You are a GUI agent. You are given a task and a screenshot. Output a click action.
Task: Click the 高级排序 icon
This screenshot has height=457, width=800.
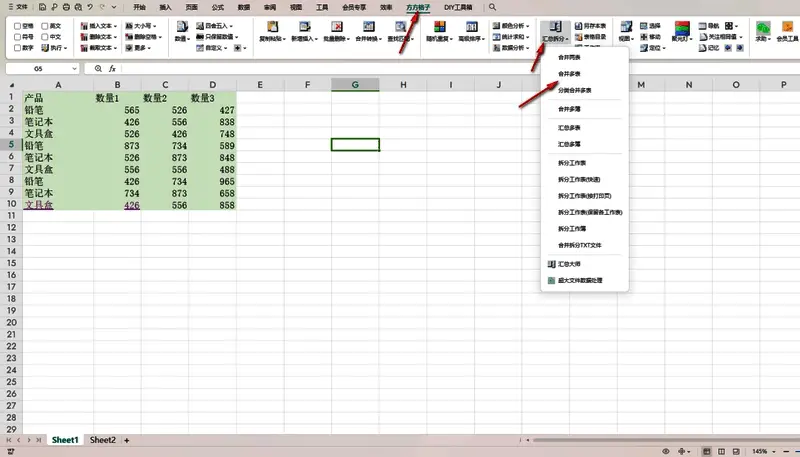(470, 25)
